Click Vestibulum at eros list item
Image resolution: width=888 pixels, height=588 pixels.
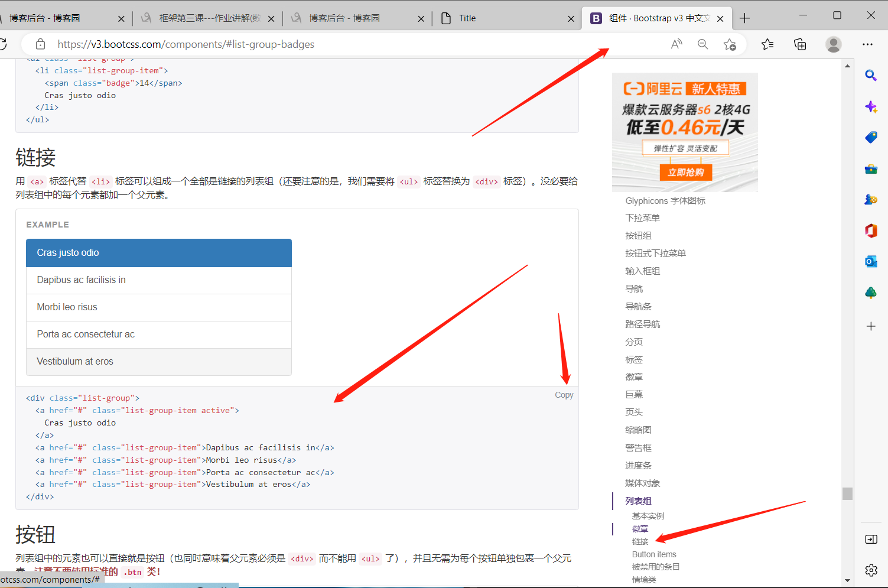click(x=159, y=362)
